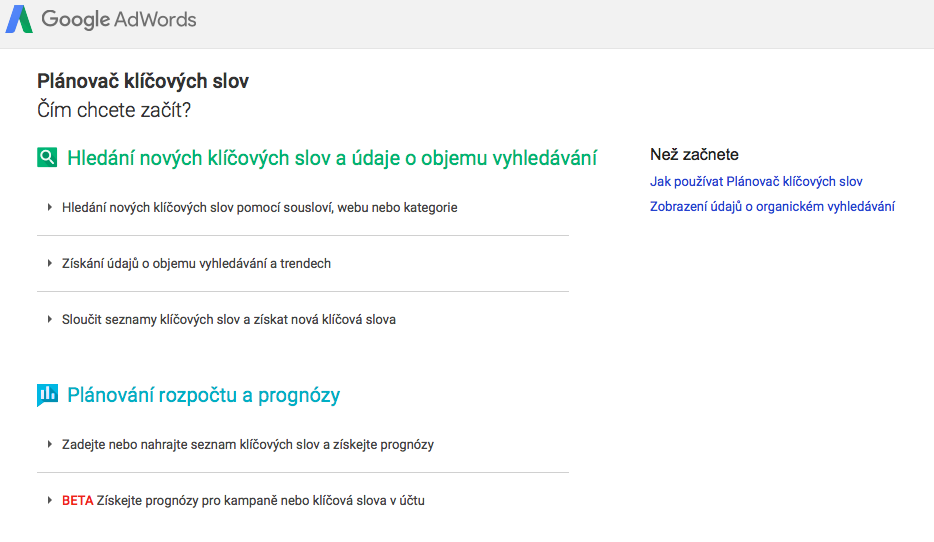The image size is (934, 542).
Task: Open 'Jak používat Plánovač klíčových slov' link
Action: click(756, 182)
